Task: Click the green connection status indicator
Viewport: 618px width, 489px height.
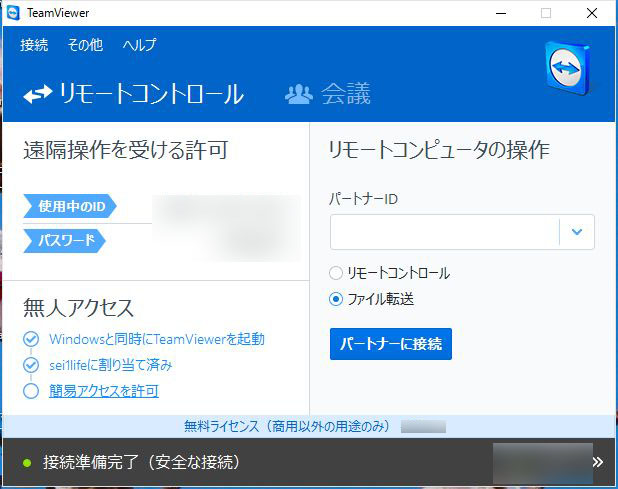Action: pos(27,463)
